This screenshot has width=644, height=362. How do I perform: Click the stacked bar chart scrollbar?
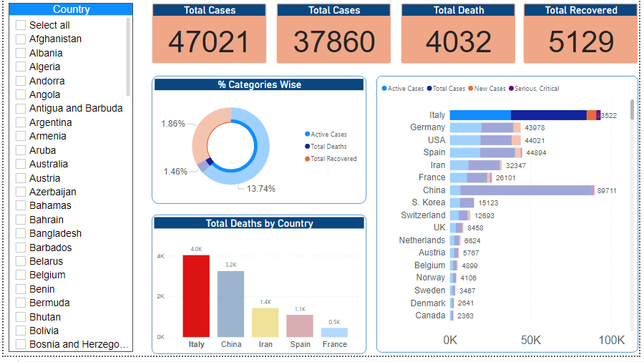click(x=632, y=109)
